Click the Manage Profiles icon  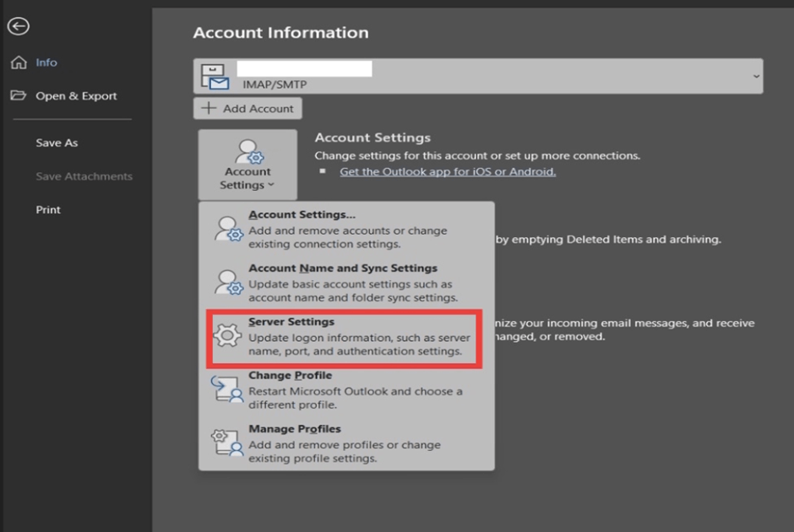coord(227,442)
